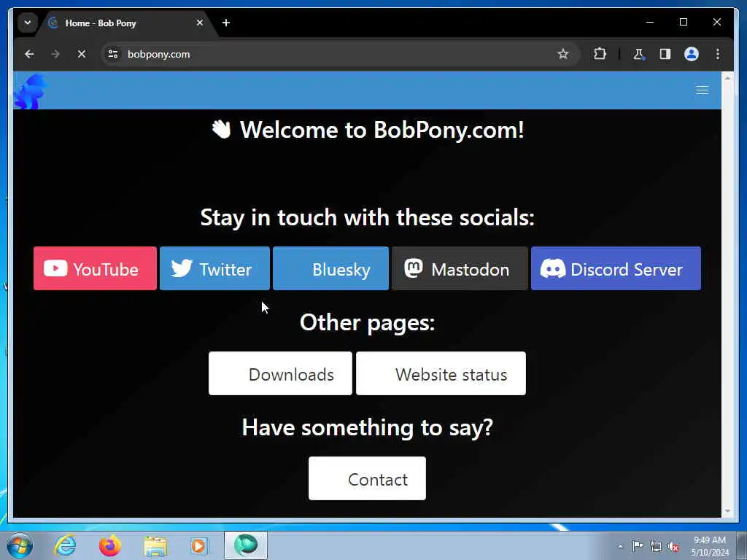Open a new browser tab

point(226,23)
